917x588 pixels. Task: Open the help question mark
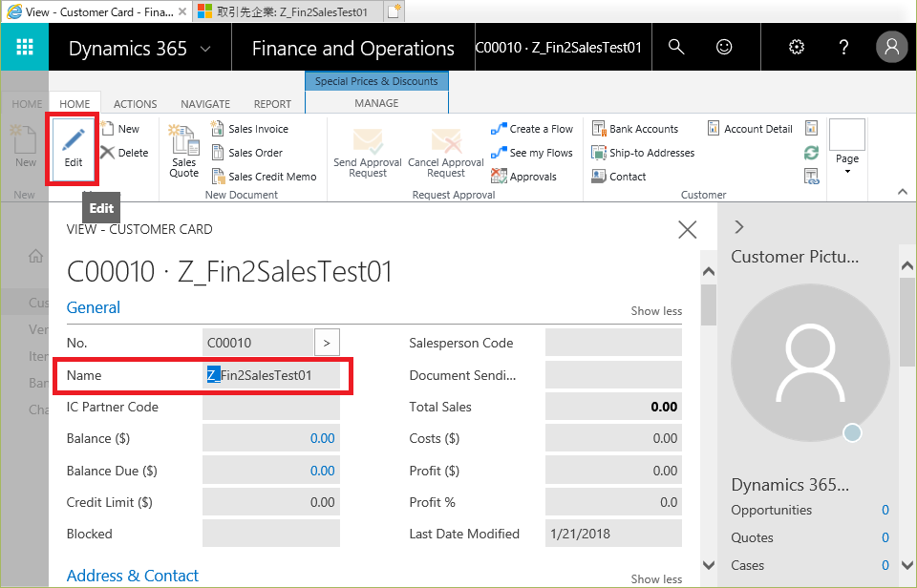coord(843,47)
